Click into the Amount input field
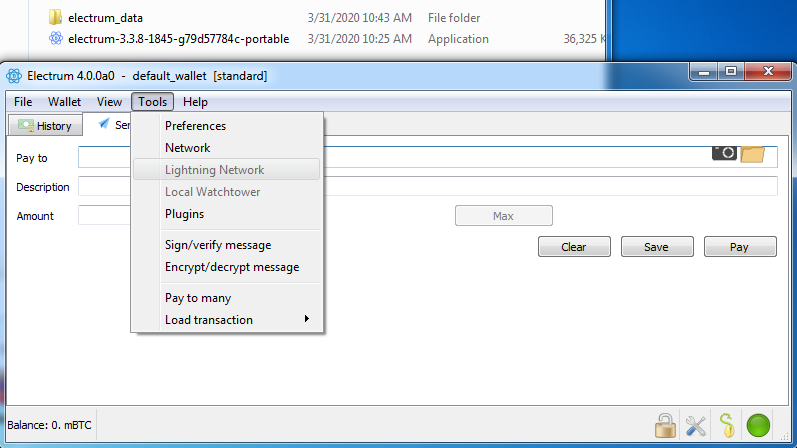Viewport: 797px width, 448px height. click(104, 215)
